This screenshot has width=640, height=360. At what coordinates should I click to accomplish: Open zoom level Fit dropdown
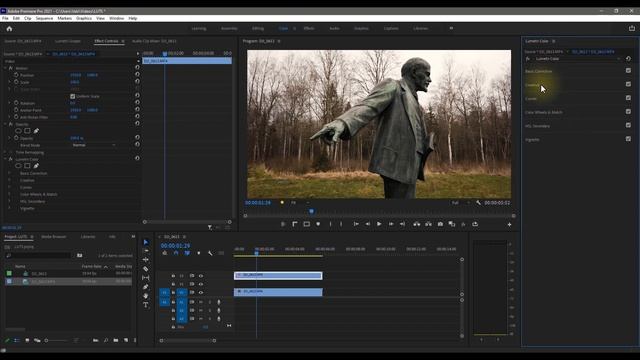300,202
